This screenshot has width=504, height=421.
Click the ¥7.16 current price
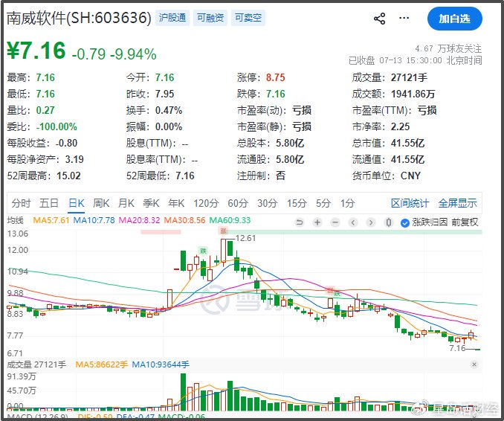click(x=36, y=51)
